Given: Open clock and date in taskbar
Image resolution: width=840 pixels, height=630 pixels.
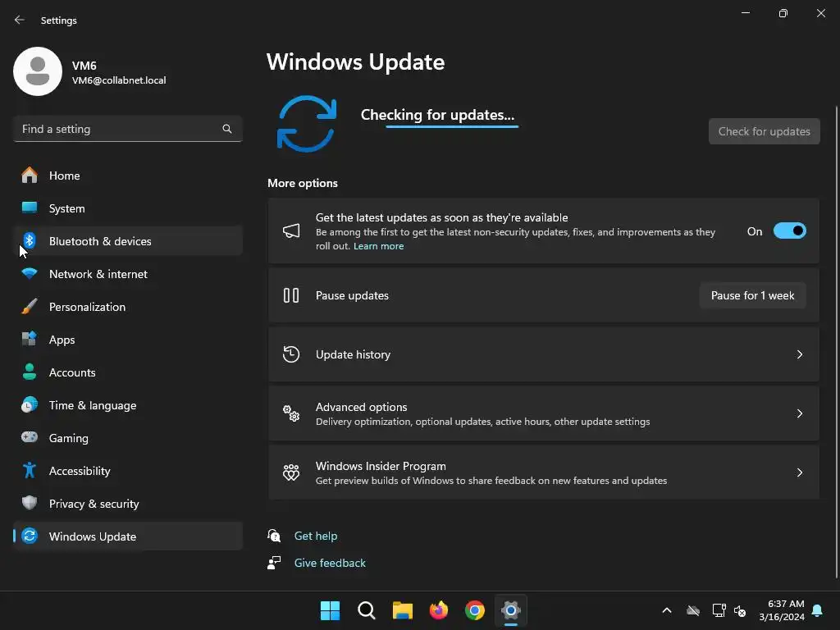Looking at the screenshot, I should coord(782,610).
